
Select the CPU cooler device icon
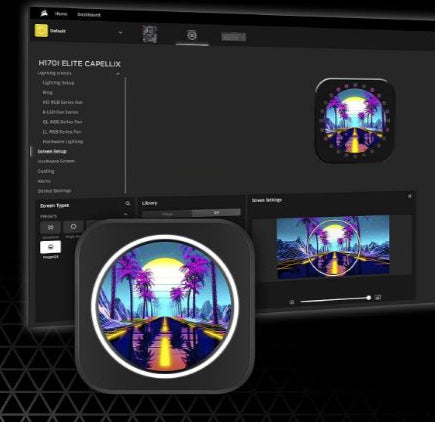192,35
